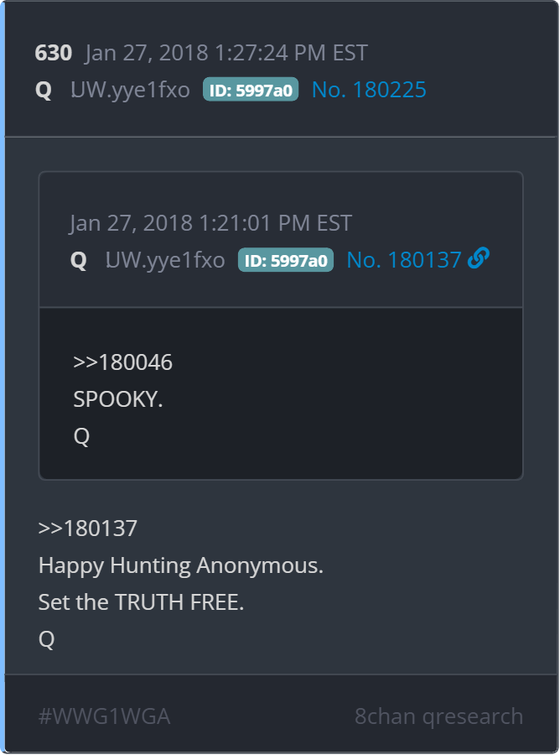This screenshot has height=755, width=560.
Task: Click the tripcode UW.yye1fxo in quoted post
Action: pyautogui.click(x=165, y=261)
